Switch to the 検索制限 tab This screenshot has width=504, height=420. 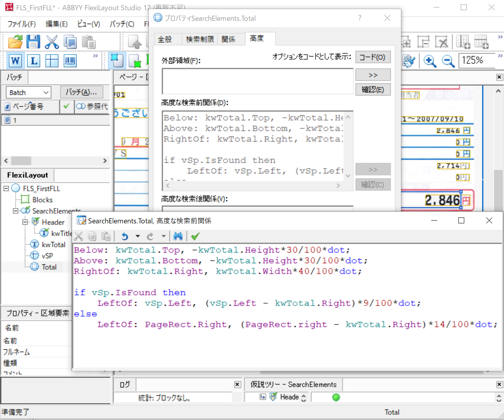200,39
